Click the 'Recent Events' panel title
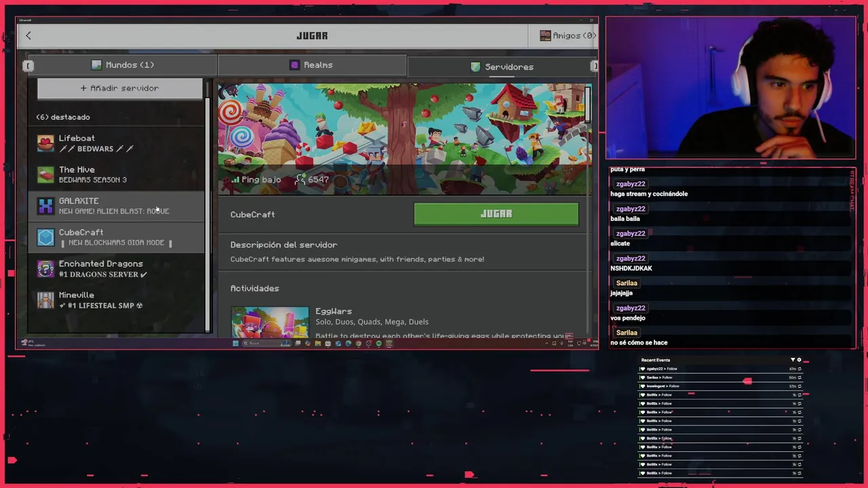Screen dimensions: 868x488 coord(656,360)
